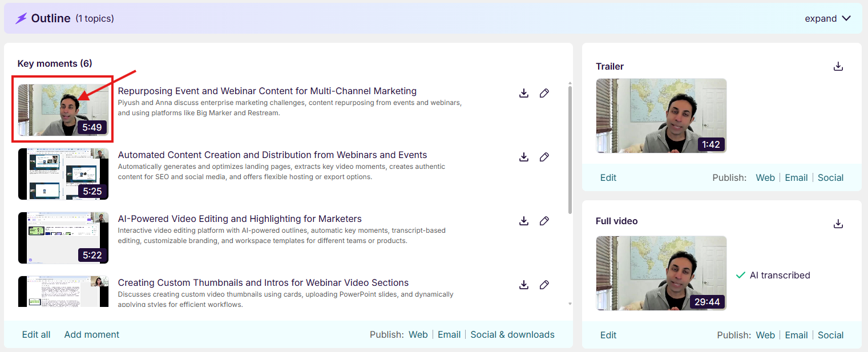Open title Automated Content Creation and Distribution

272,155
